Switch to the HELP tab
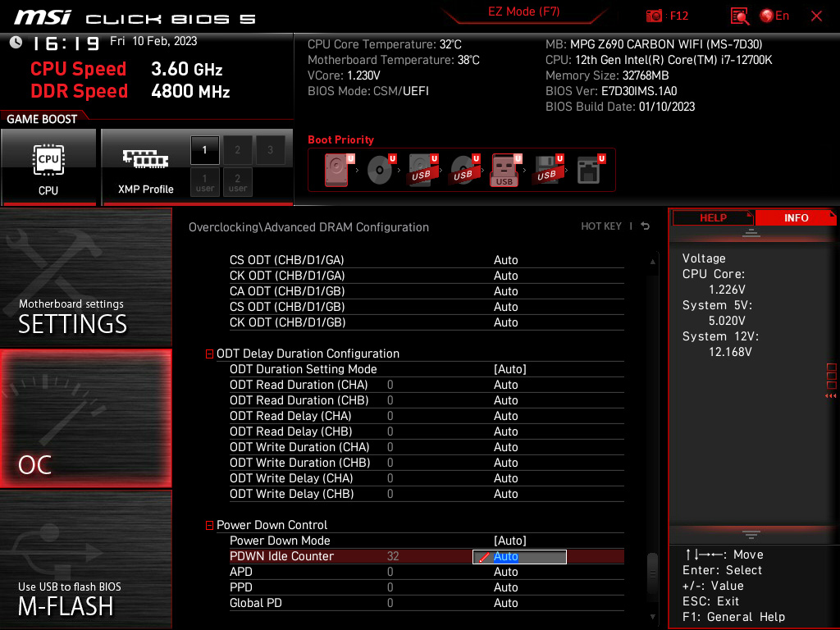The width and height of the screenshot is (840, 630). (713, 218)
